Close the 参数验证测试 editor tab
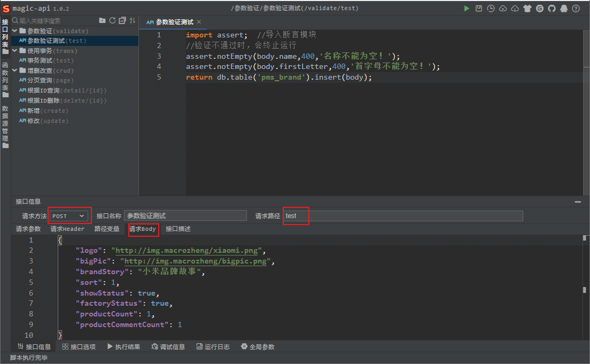Viewport: 590px width, 364px height. (199, 22)
